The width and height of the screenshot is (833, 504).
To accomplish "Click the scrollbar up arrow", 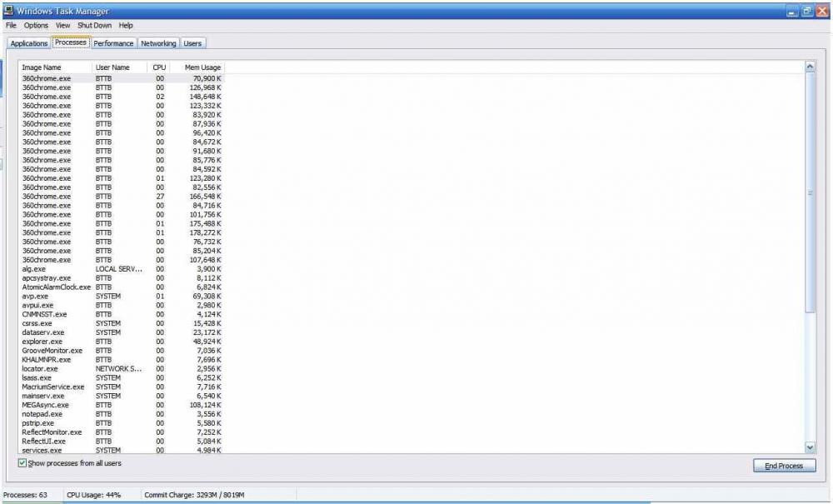I will click(810, 67).
